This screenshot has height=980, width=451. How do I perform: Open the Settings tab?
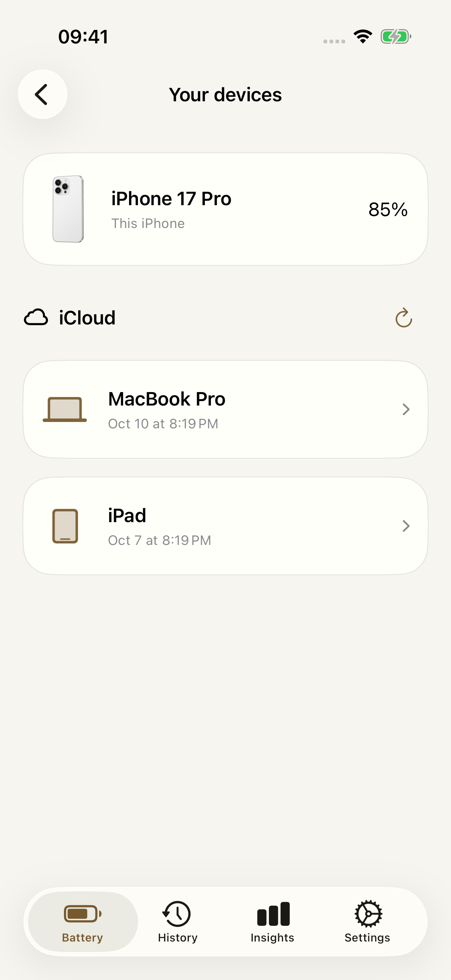coord(367,921)
